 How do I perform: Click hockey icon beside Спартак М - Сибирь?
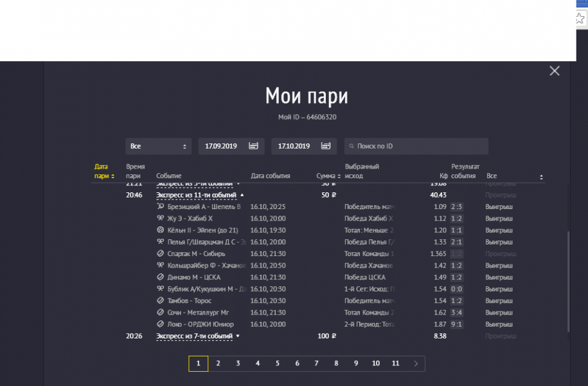tap(161, 253)
